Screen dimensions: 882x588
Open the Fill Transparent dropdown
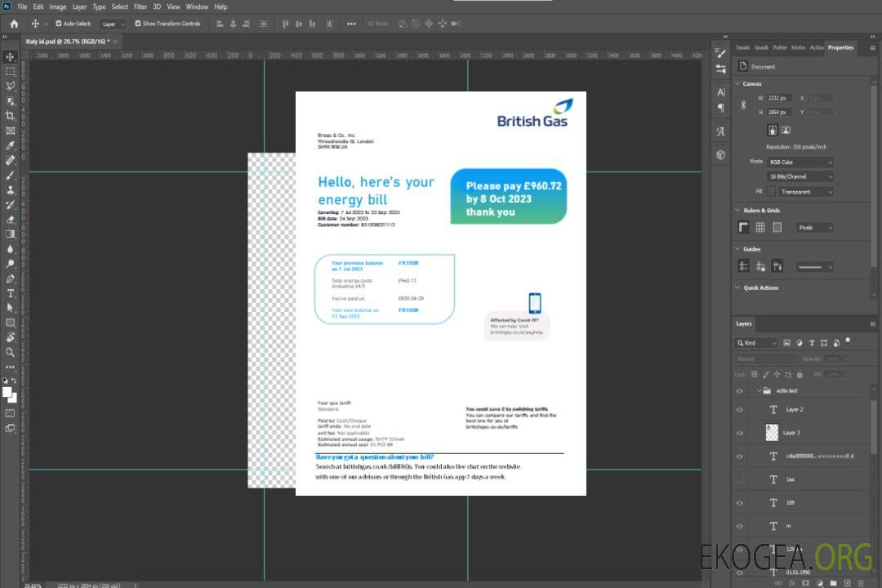pos(806,192)
